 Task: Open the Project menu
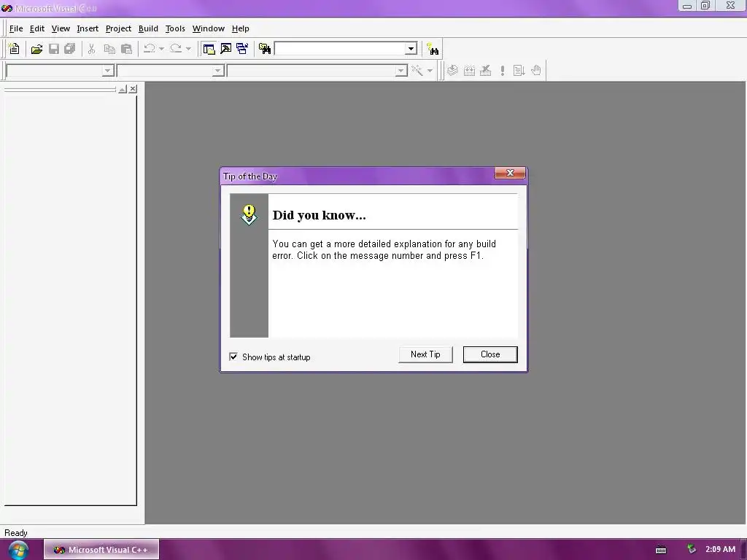pyautogui.click(x=118, y=28)
